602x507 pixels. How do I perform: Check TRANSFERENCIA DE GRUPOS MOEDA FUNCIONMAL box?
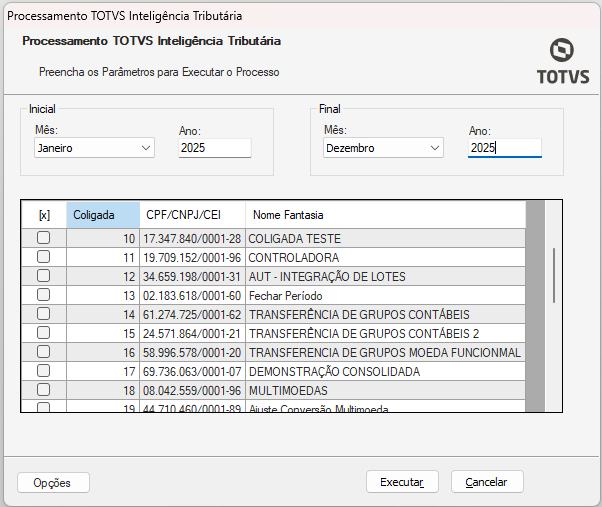coord(43,352)
